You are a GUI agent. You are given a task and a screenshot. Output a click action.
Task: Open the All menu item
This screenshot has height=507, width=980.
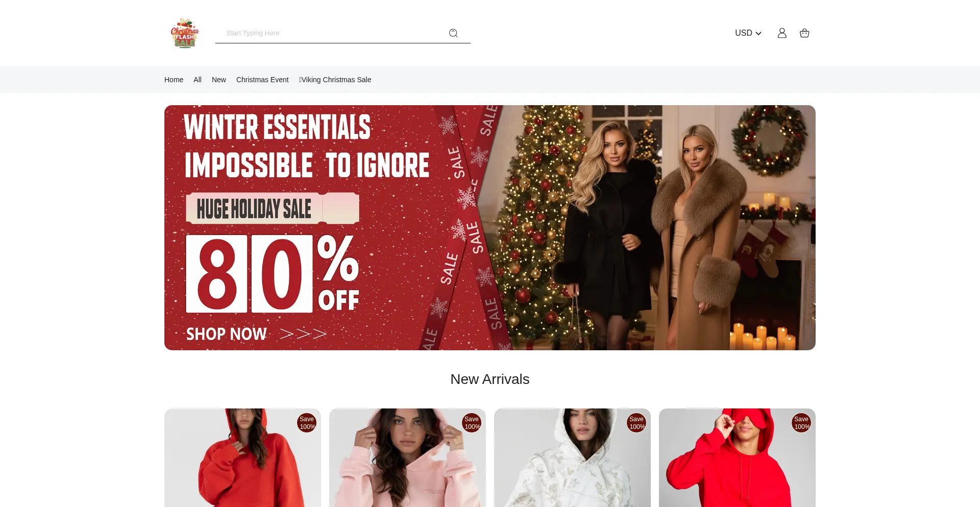[198, 80]
